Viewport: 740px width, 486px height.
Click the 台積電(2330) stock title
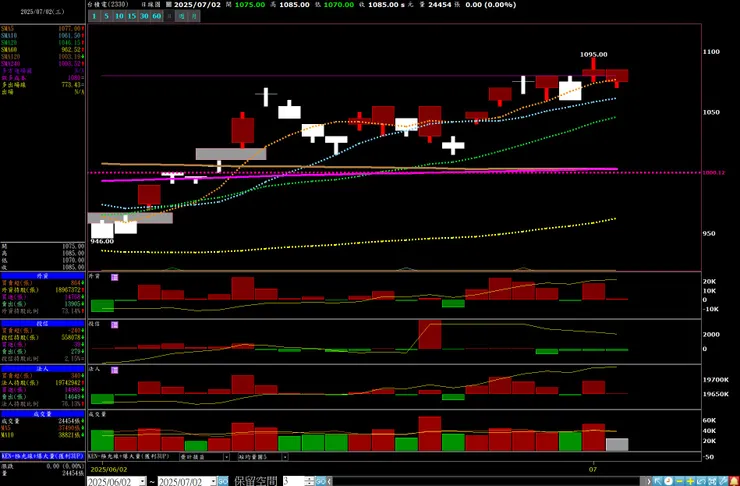[107, 4]
